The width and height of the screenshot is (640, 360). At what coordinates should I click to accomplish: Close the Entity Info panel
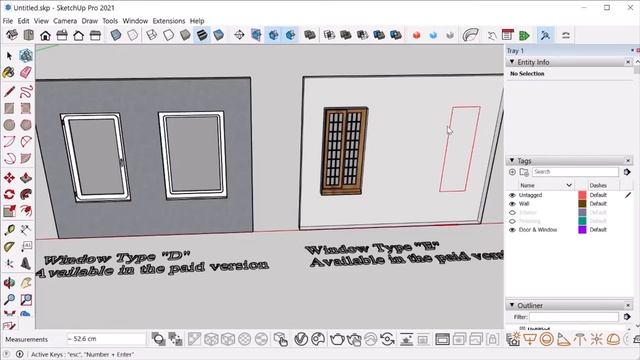(x=628, y=62)
